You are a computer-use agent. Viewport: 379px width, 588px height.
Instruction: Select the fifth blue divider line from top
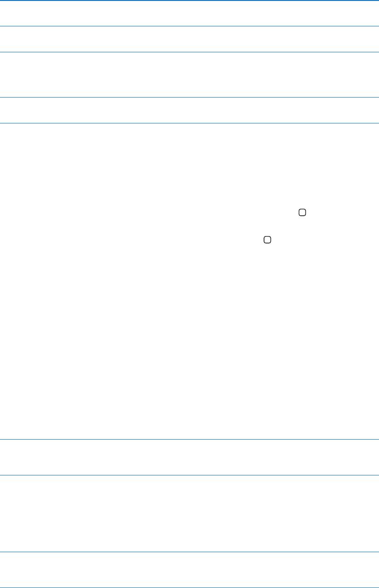(x=189, y=123)
